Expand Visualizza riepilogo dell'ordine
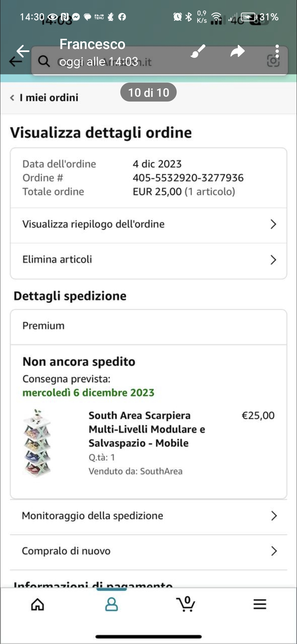 point(148,224)
